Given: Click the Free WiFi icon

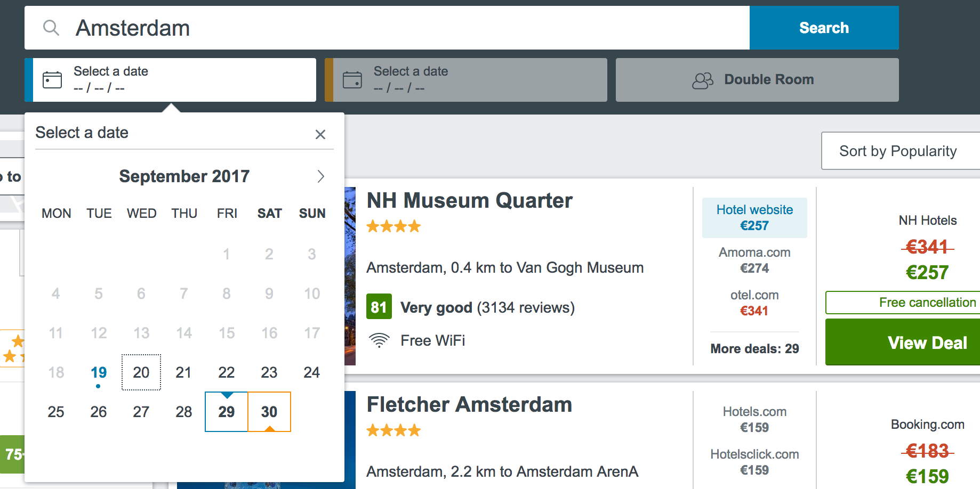Looking at the screenshot, I should 379,340.
